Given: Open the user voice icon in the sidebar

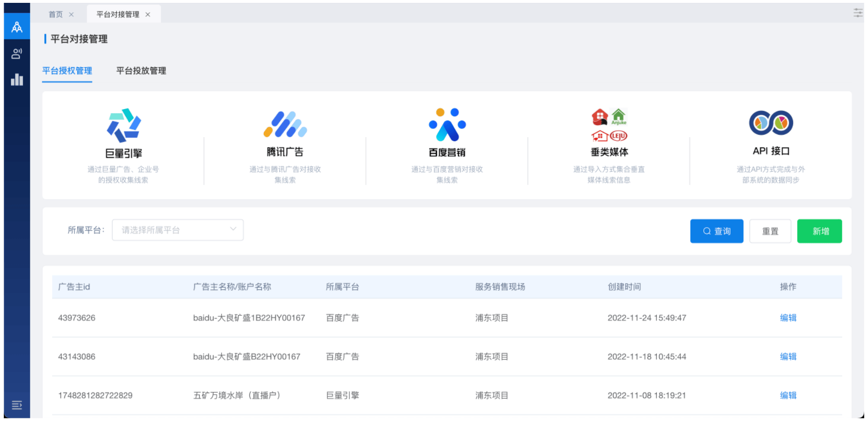Looking at the screenshot, I should (17, 54).
